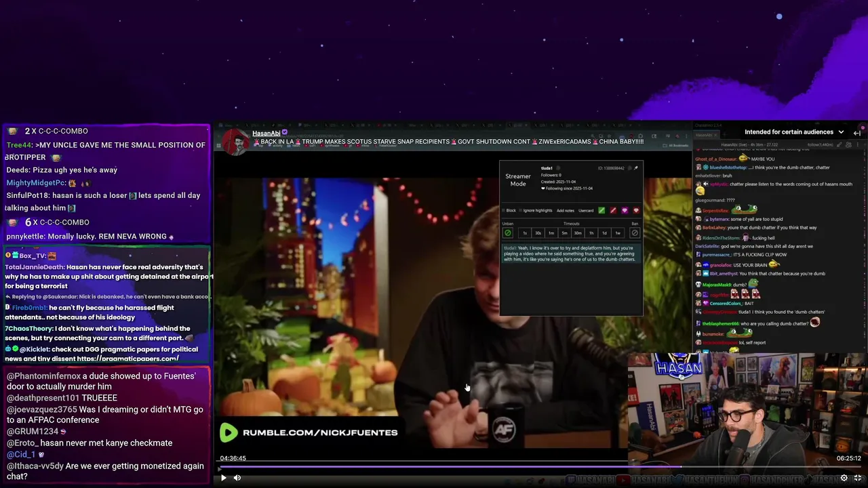
Task: Click the green Unban button
Action: [x=508, y=233]
